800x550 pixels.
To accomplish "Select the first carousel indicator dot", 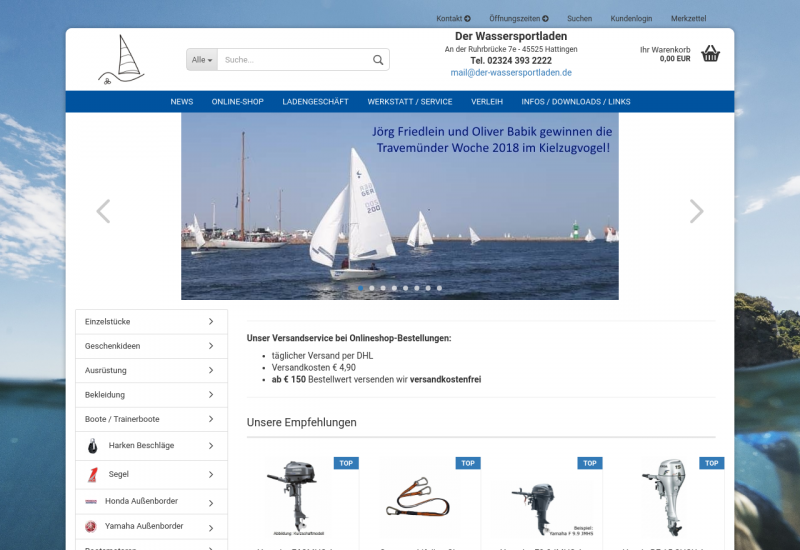I will (361, 288).
